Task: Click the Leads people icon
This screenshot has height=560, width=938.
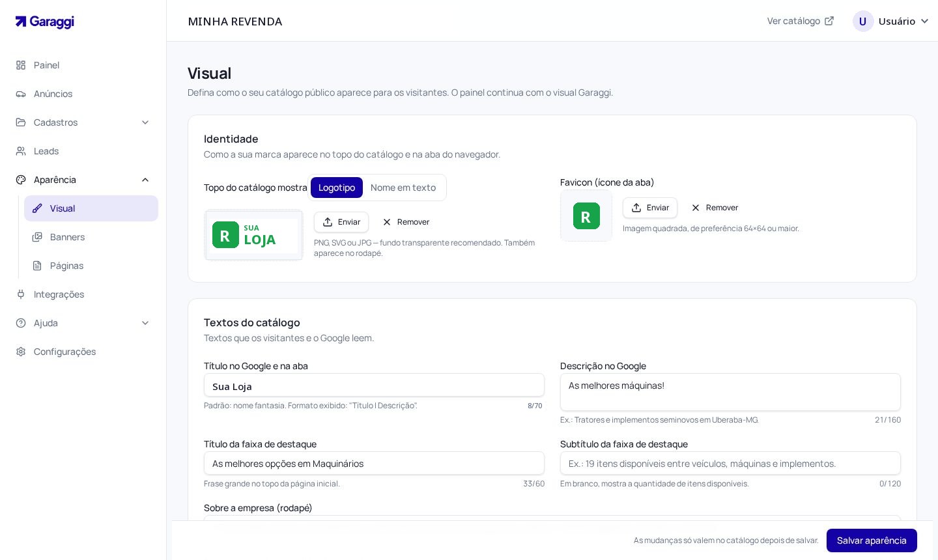Action: click(x=21, y=151)
